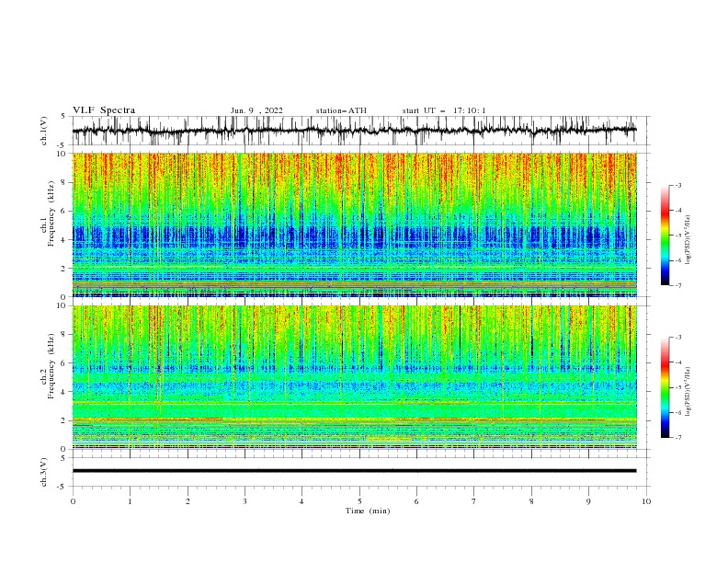Click the "2" kHz tick of ch.2 spectrogram
Image resolution: width=728 pixels, height=563 pixels.
pos(64,420)
